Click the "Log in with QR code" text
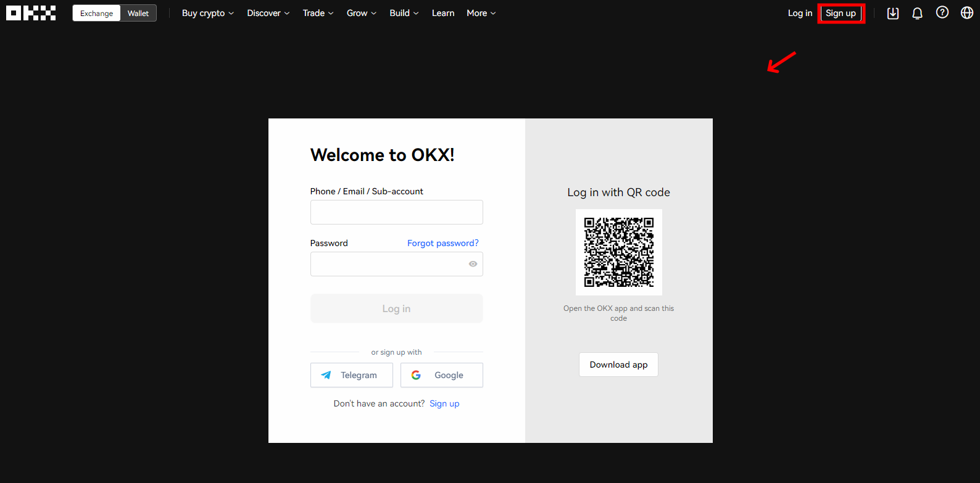 (619, 192)
